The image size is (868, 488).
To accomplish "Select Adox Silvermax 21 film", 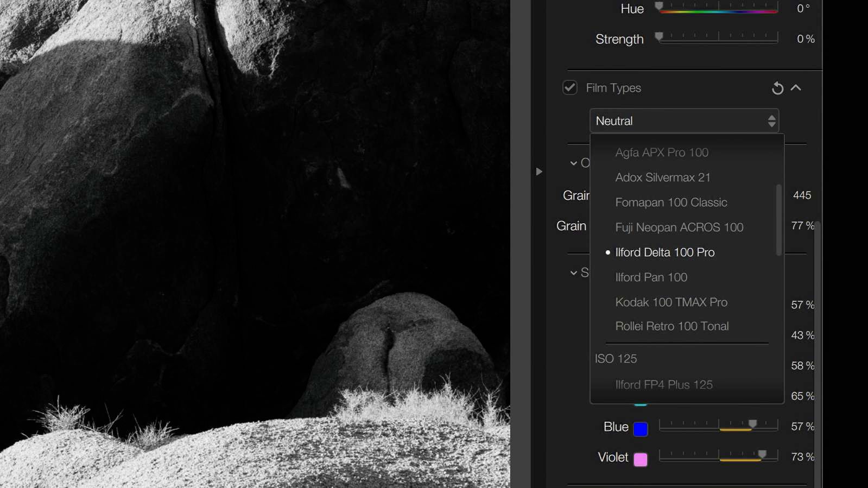I will pyautogui.click(x=662, y=178).
